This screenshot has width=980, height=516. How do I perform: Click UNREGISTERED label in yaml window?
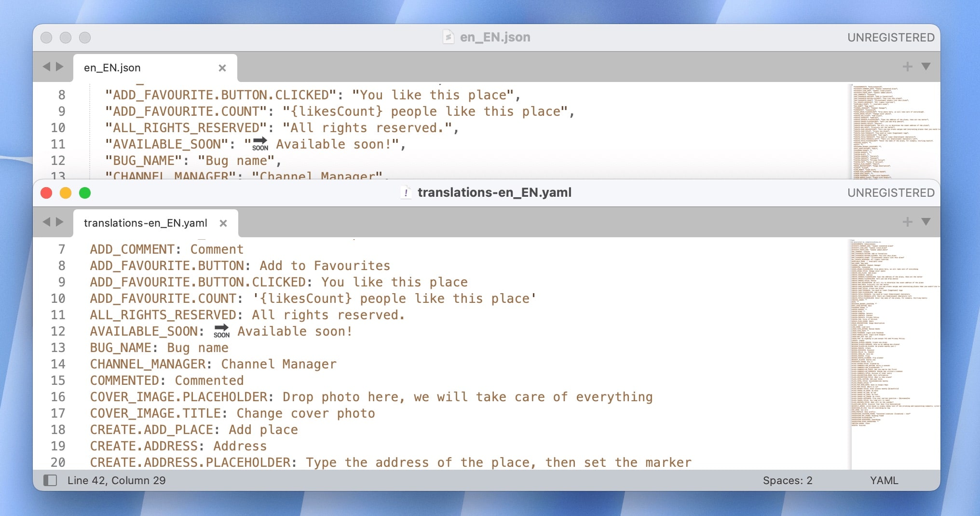point(891,193)
